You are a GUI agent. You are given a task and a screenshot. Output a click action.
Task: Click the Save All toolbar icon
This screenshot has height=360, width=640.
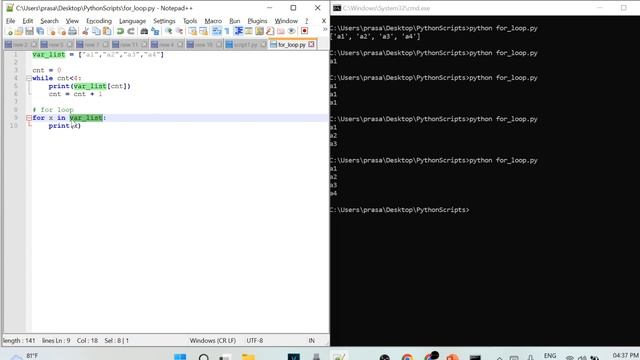click(40, 31)
